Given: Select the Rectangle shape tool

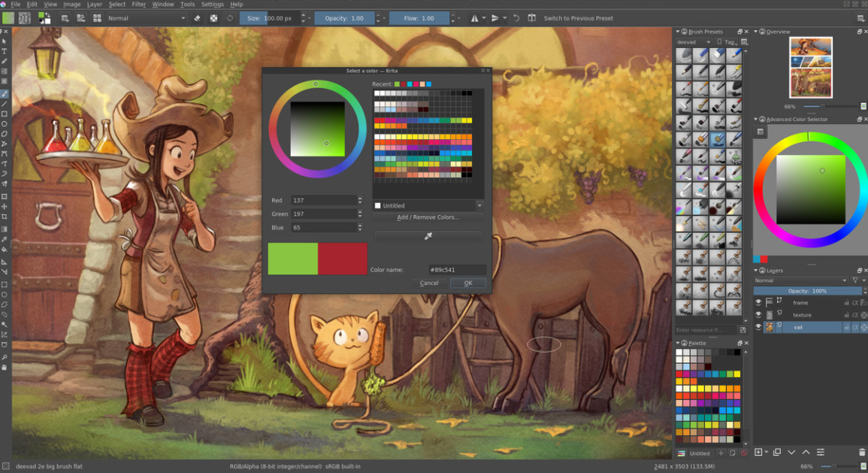Looking at the screenshot, I should point(5,114).
